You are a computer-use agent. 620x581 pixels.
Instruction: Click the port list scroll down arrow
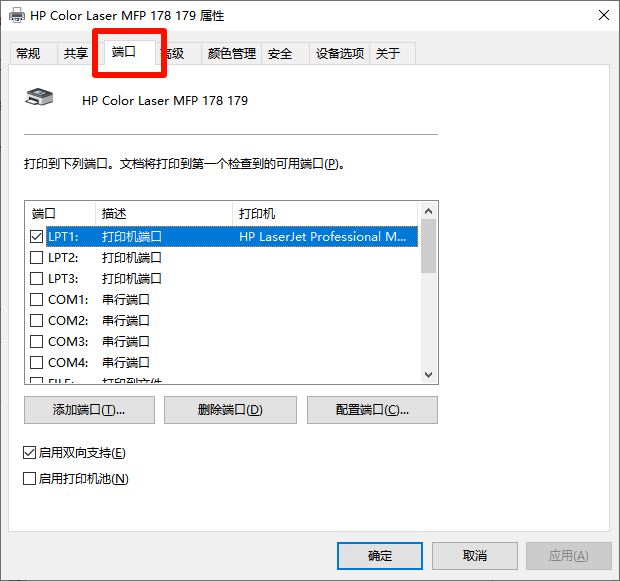428,374
